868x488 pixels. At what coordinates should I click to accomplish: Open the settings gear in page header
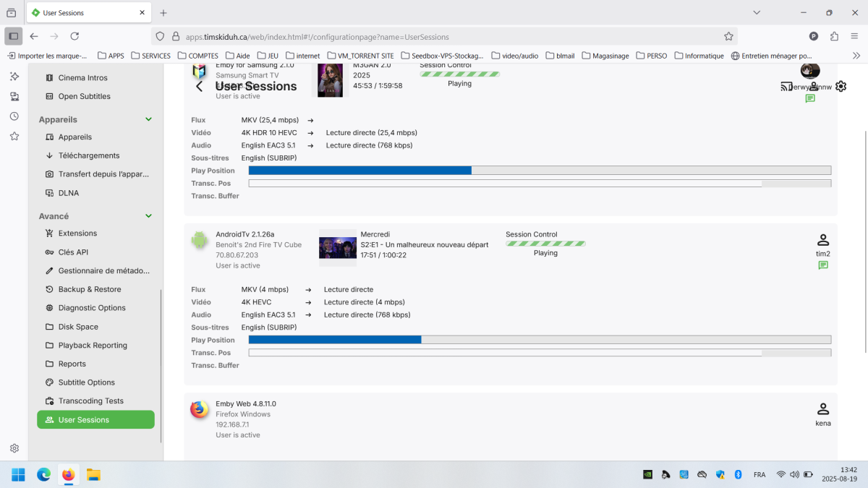[841, 87]
